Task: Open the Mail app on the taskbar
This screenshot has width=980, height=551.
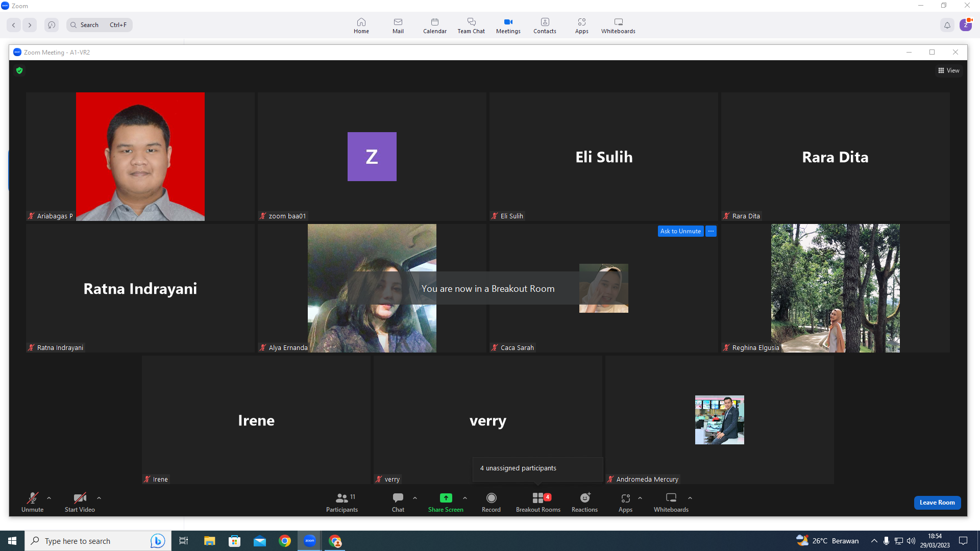Action: [x=260, y=541]
